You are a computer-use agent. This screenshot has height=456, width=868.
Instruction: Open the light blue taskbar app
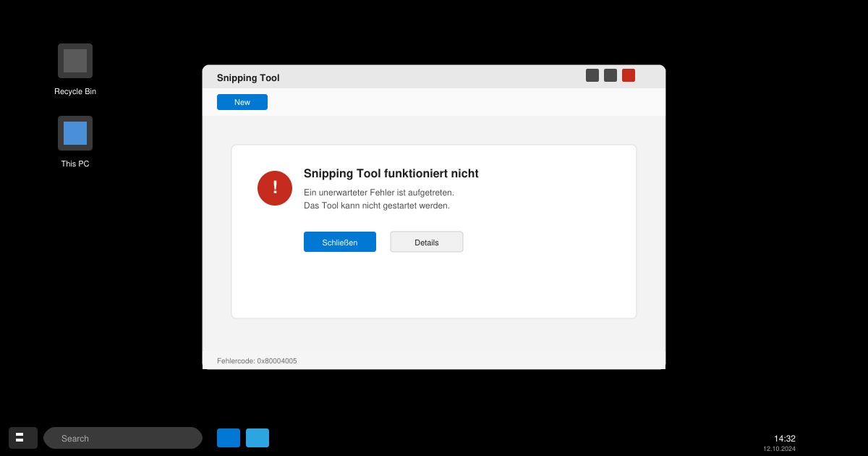pos(258,438)
